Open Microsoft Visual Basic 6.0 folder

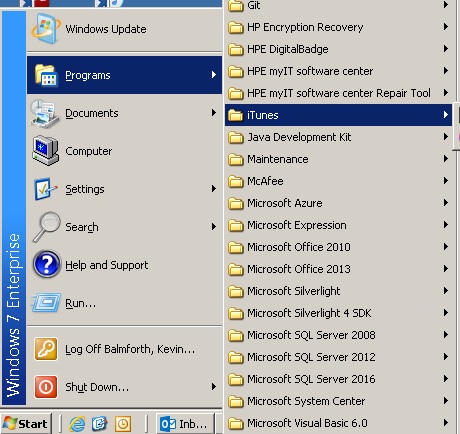(x=338, y=423)
